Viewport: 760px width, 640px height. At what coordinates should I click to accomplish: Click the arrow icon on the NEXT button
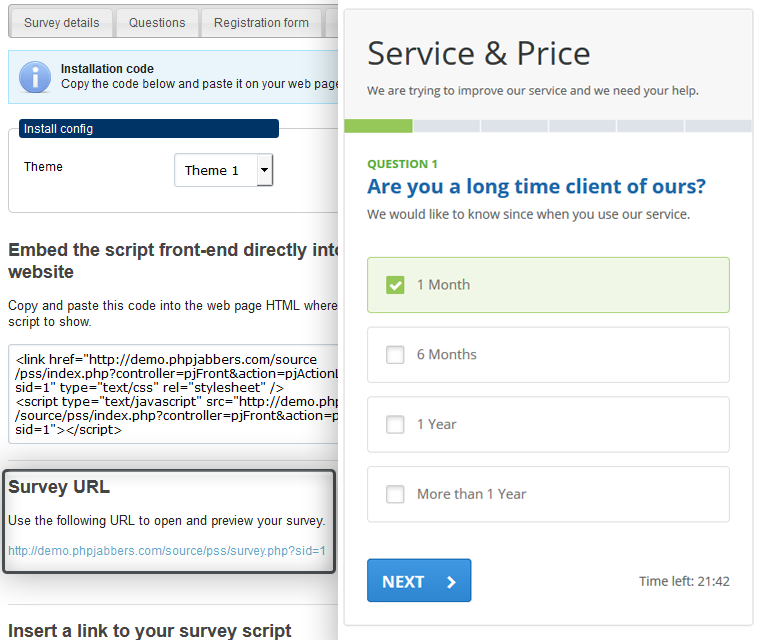(451, 582)
